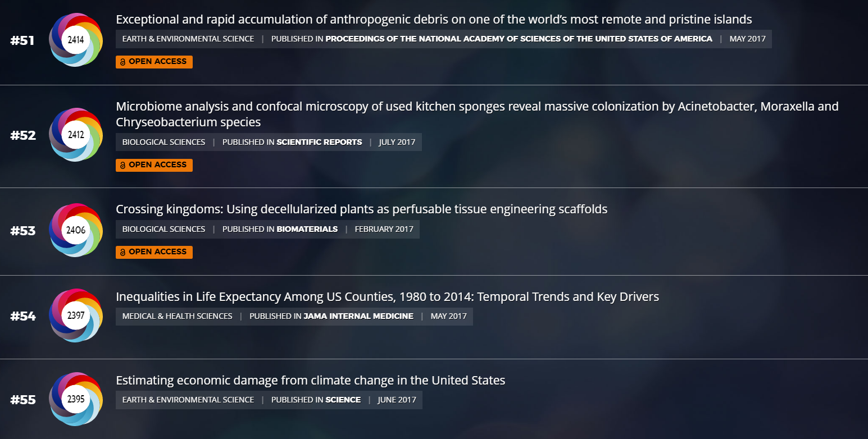This screenshot has height=439, width=868.
Task: Click the Biomaterials journal name
Action: (x=307, y=229)
